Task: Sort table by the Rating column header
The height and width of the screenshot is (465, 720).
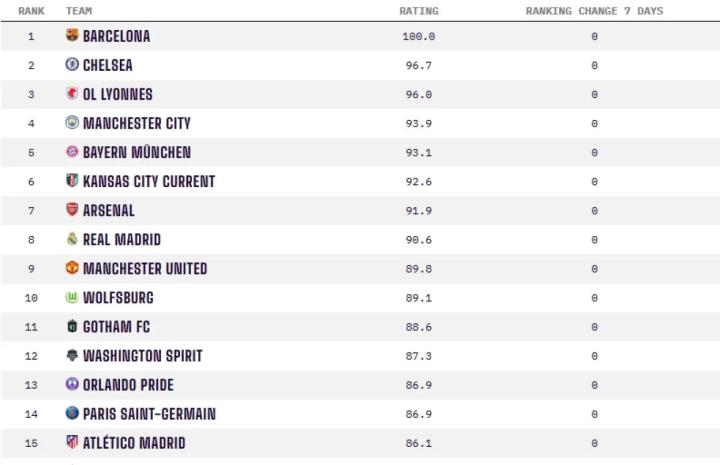Action: pyautogui.click(x=418, y=11)
